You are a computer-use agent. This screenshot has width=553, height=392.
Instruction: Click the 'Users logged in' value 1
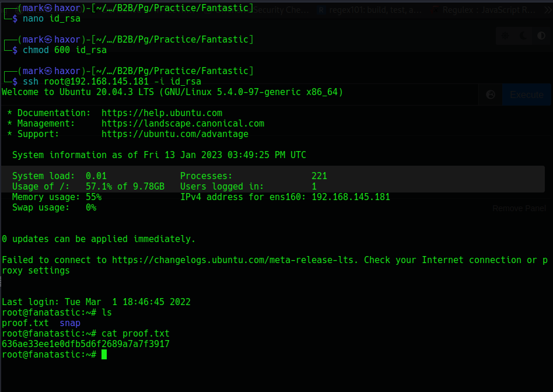point(314,186)
